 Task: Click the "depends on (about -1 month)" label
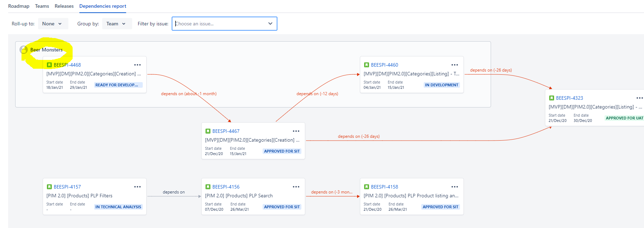[x=189, y=94]
